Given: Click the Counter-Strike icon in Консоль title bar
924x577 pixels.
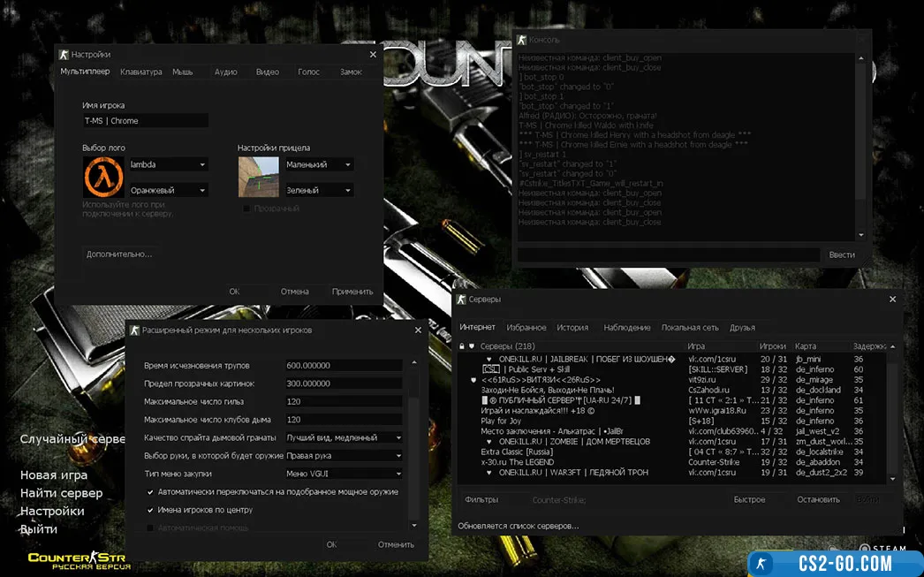Looking at the screenshot, I should coord(521,40).
